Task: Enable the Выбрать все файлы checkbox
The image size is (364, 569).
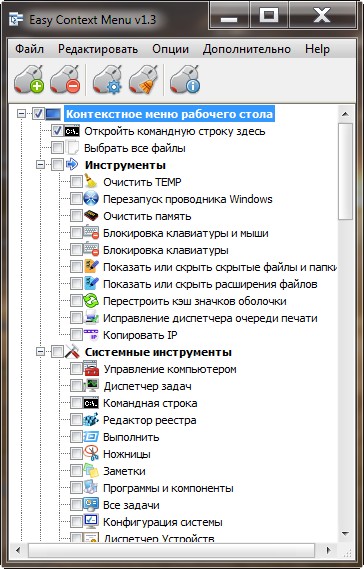Action: [57, 148]
